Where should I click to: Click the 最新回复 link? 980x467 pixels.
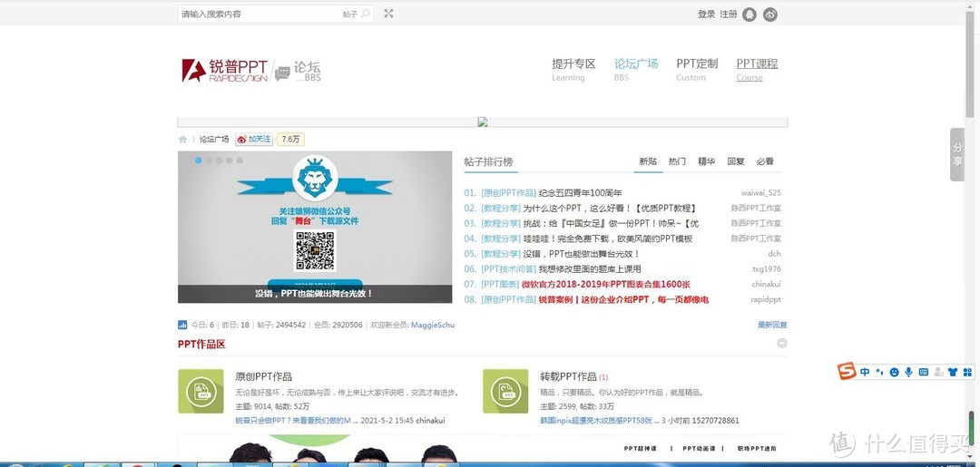point(772,325)
